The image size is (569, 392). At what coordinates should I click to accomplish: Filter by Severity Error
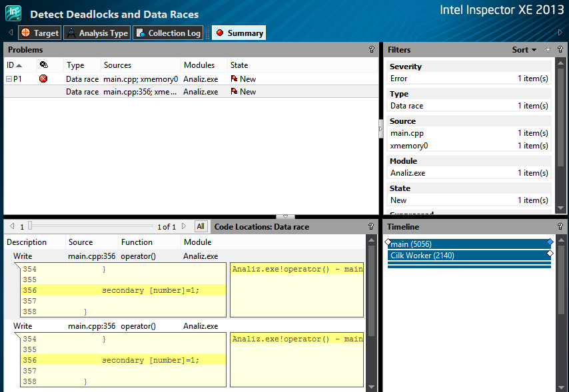pyautogui.click(x=469, y=79)
